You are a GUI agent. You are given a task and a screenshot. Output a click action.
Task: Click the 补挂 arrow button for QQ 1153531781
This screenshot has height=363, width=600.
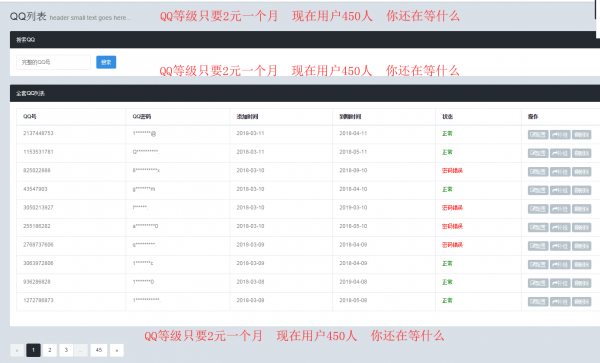point(560,153)
